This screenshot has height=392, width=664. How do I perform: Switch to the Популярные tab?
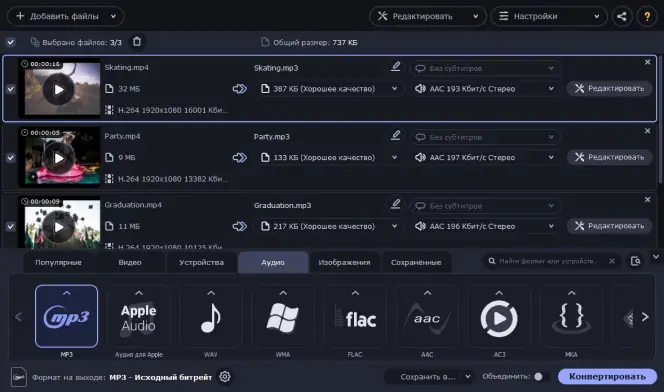pos(58,262)
